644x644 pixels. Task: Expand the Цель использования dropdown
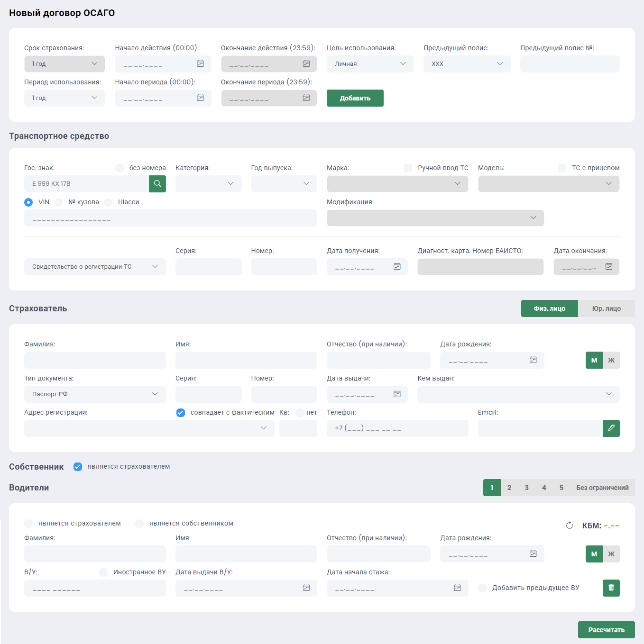click(370, 64)
